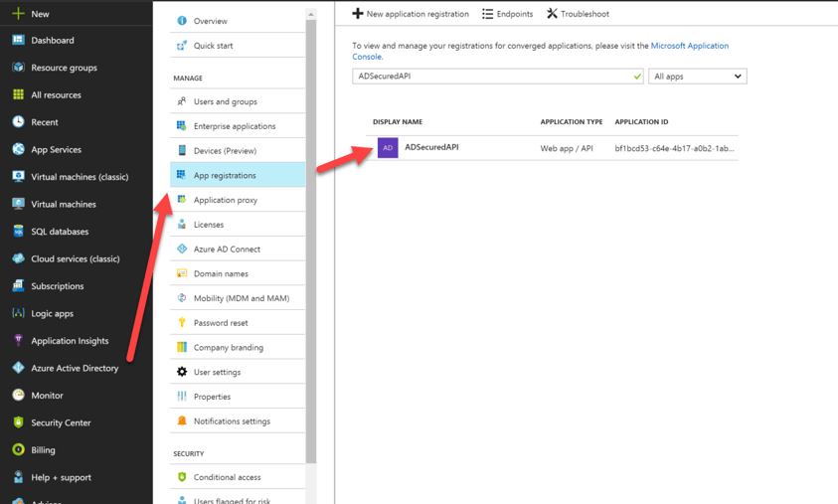Select Azure AD Connect menu entry
This screenshot has height=504, width=838.
click(x=238, y=249)
